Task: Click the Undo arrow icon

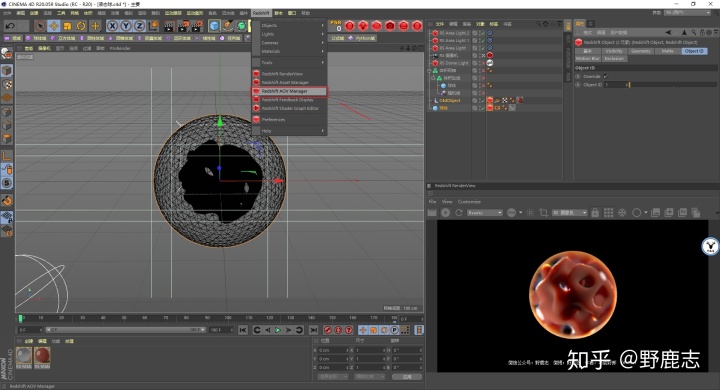Action: tap(9, 26)
